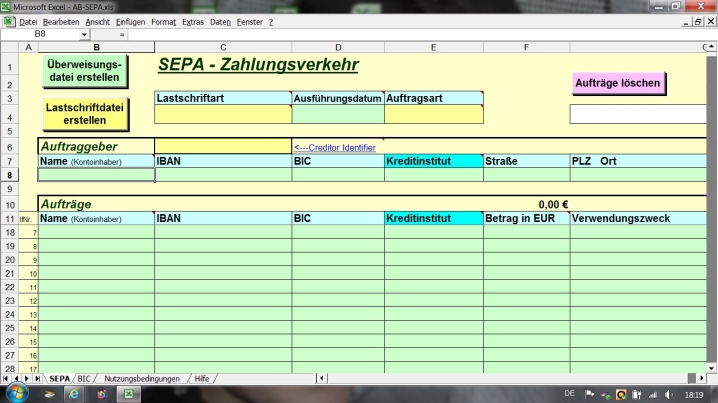The height and width of the screenshot is (403, 718).
Task: Click the Creditor Identifier link
Action: pyautogui.click(x=335, y=147)
